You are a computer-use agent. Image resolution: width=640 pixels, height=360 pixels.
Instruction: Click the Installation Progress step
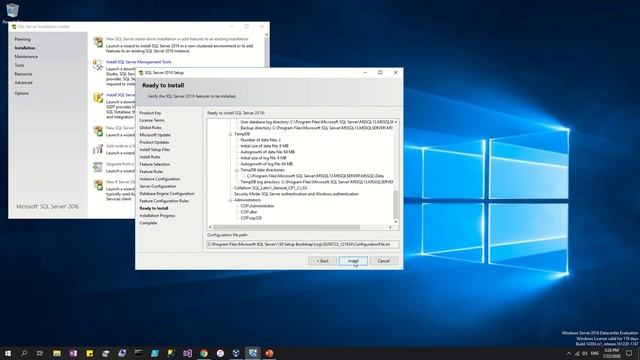pyautogui.click(x=157, y=216)
